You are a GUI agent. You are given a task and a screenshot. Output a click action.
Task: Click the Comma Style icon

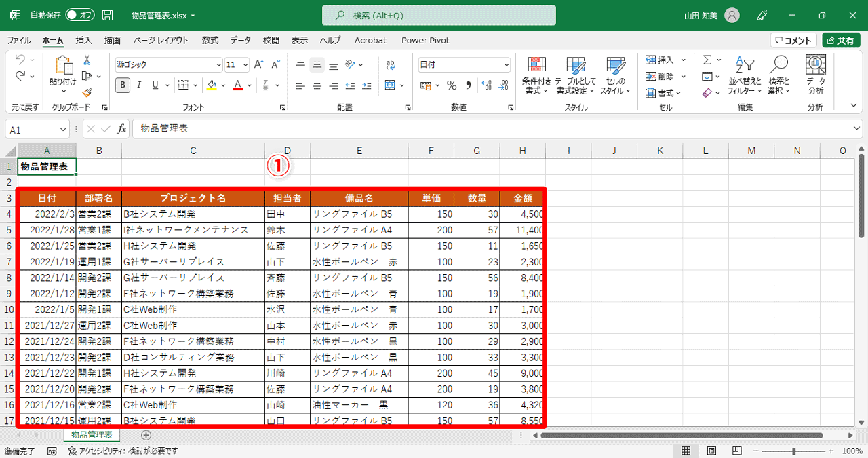tap(468, 85)
